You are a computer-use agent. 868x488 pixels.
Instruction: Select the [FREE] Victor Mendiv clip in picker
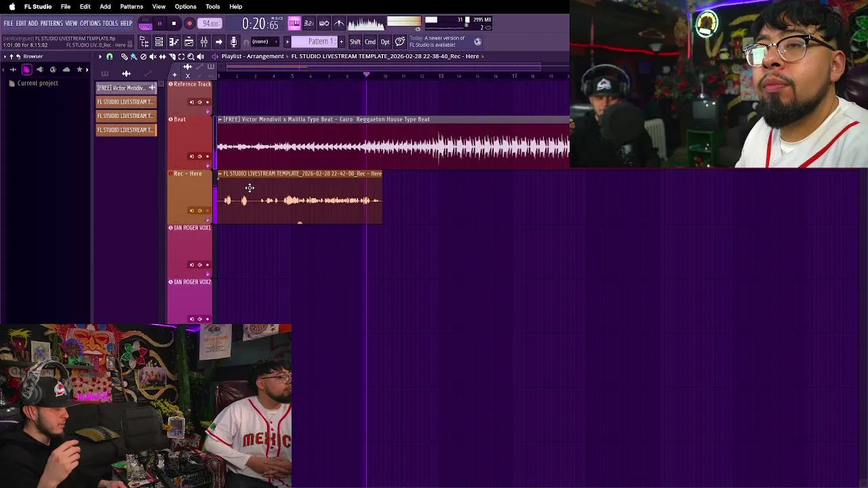tap(125, 88)
